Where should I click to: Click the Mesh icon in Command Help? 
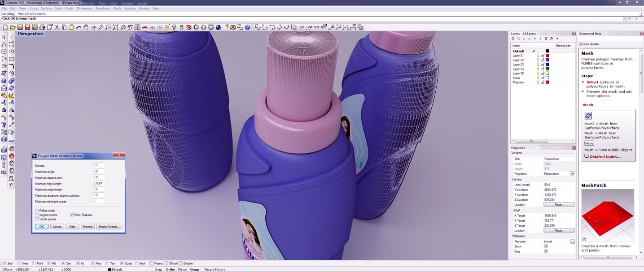coord(588,116)
